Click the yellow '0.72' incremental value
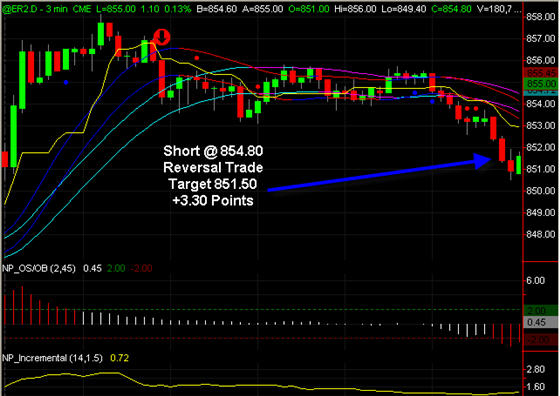This screenshot has height=396, width=560. coord(119,358)
